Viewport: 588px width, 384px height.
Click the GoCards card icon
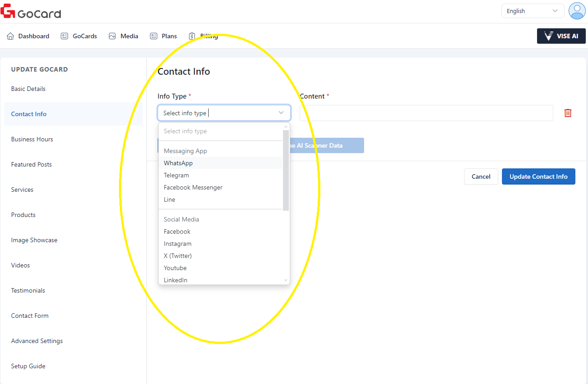64,36
